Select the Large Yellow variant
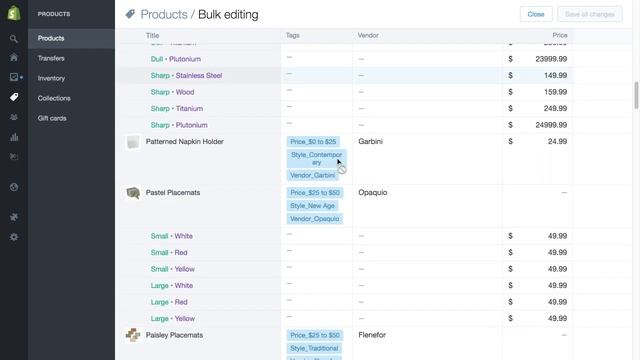640x360 pixels. pos(173,318)
